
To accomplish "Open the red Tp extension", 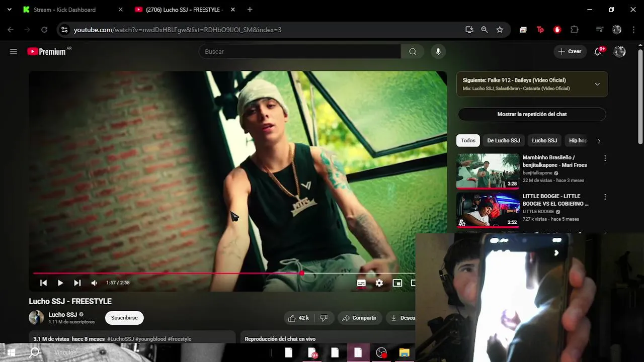I will tap(540, 30).
